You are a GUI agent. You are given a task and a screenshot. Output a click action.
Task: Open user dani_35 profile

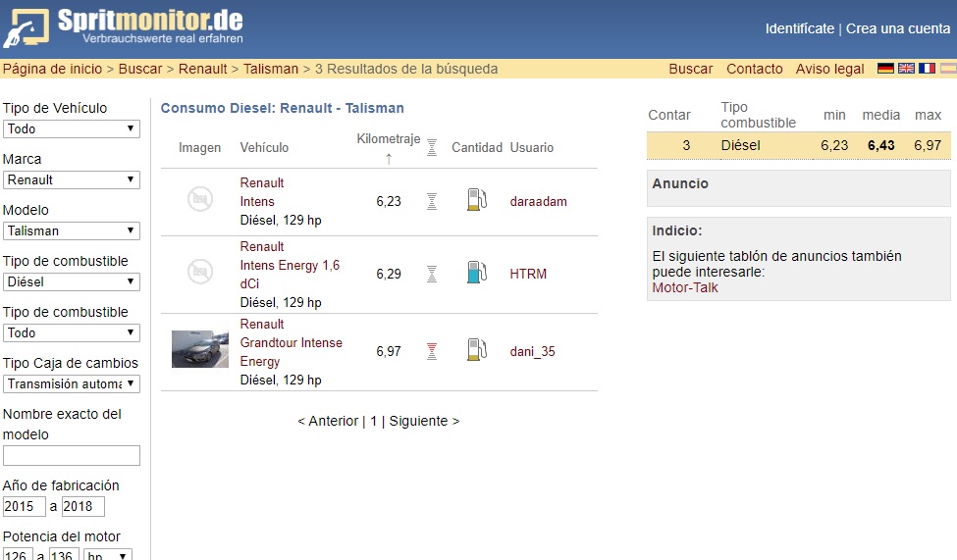[x=532, y=351]
